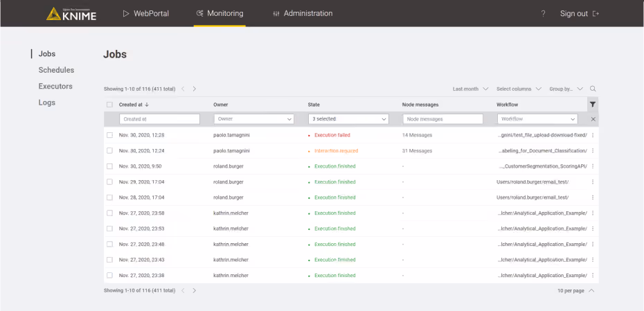Viewport: 644px width, 311px height.
Task: Click the test_file_upload-download-fixed workflow path
Action: tap(543, 135)
